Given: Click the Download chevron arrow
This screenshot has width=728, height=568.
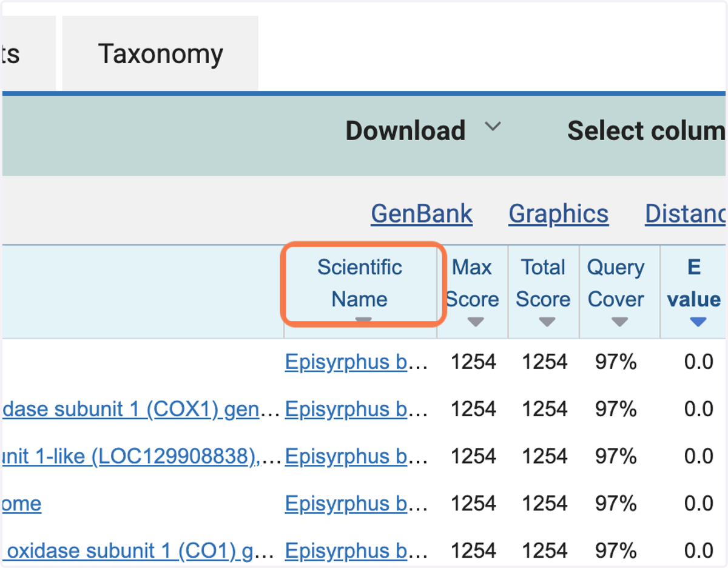Looking at the screenshot, I should tap(493, 127).
